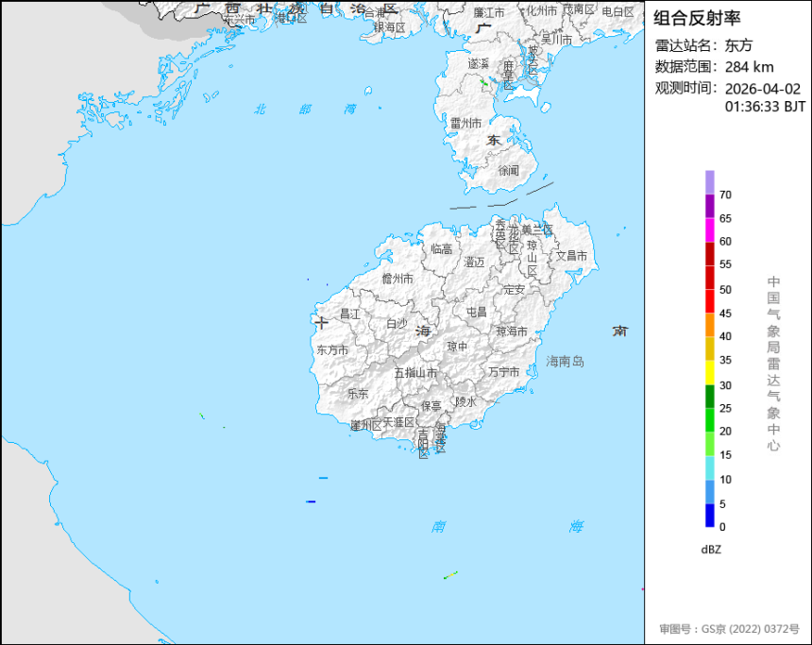Click the yellow-green echo streak south of Hainan

tap(450, 575)
